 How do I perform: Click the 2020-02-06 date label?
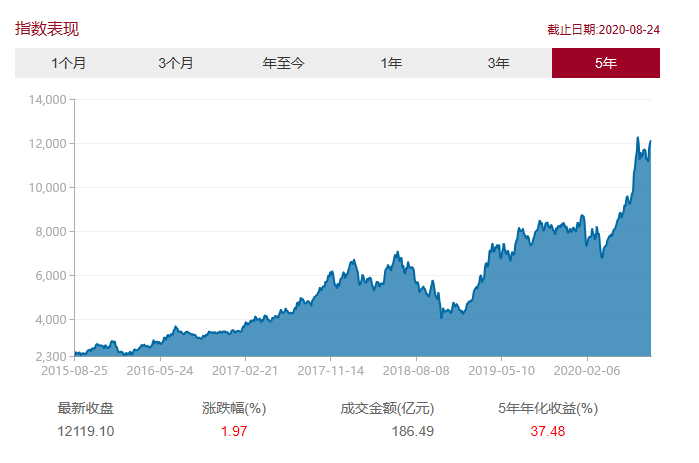point(587,371)
